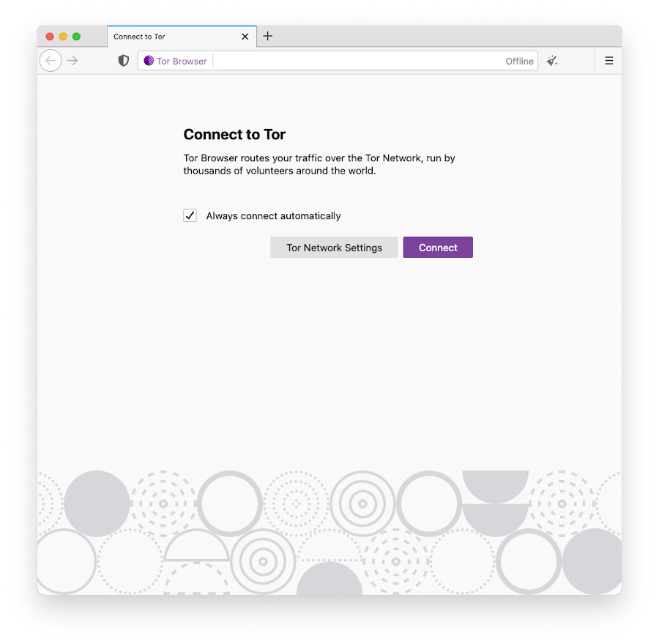Open the security level shield icon
The width and height of the screenshot is (659, 644).
[124, 61]
